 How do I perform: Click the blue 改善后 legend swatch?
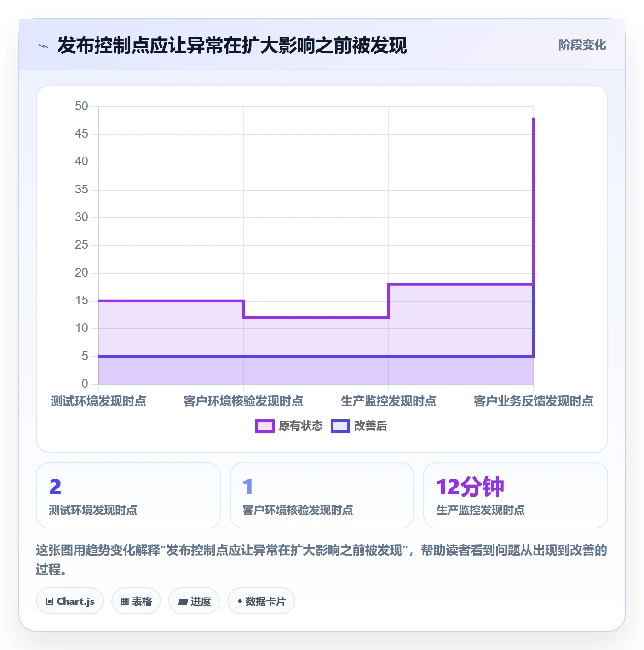pyautogui.click(x=340, y=426)
